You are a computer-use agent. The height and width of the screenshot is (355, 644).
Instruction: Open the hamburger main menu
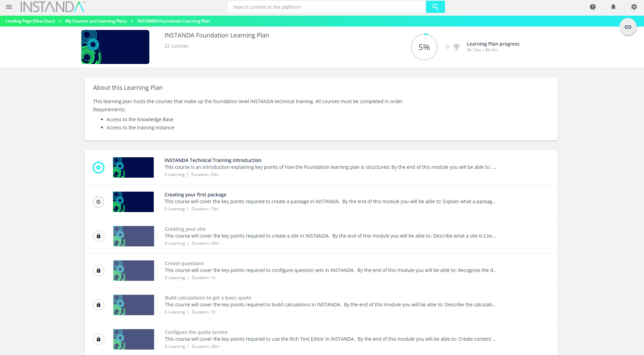[x=9, y=7]
